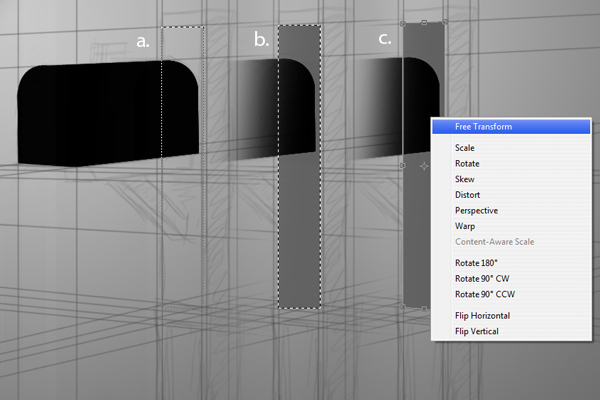Click the top-middle transform handle

coord(424,23)
